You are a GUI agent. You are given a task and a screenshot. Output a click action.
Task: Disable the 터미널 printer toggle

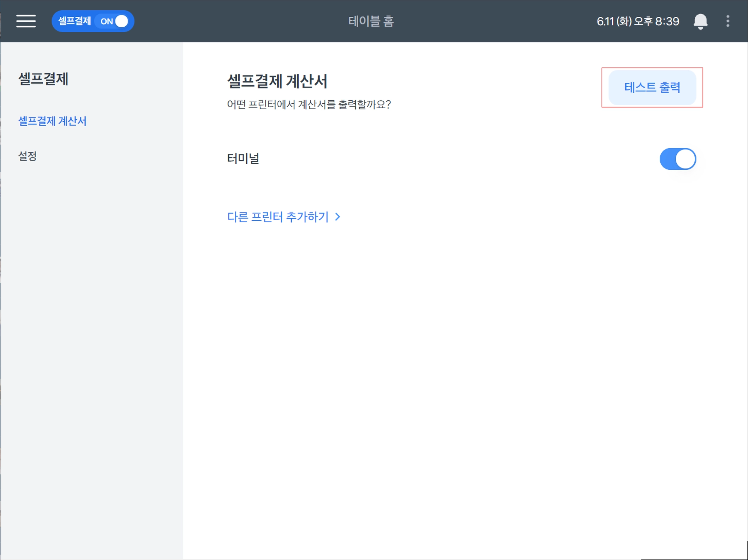coord(678,159)
